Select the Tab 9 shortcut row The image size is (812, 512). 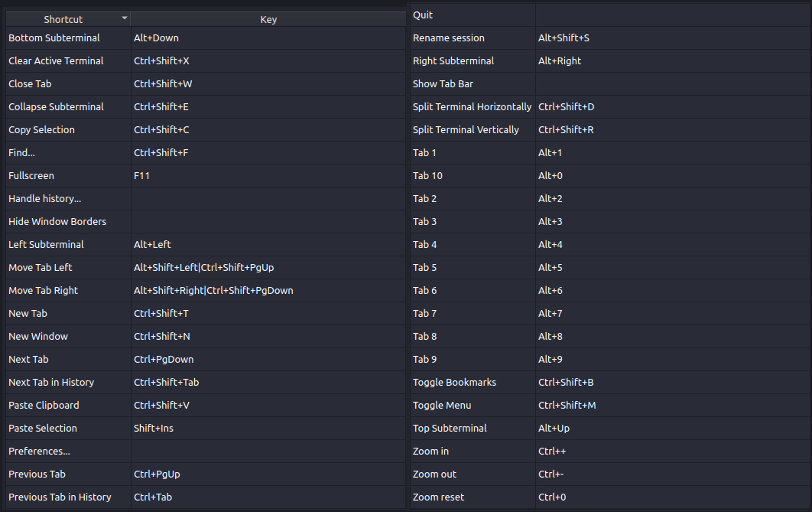click(x=609, y=359)
